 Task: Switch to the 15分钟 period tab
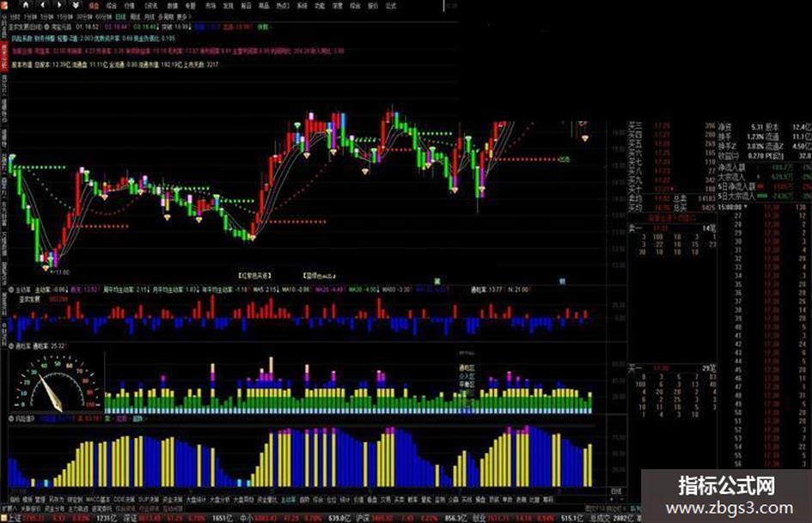click(x=65, y=17)
